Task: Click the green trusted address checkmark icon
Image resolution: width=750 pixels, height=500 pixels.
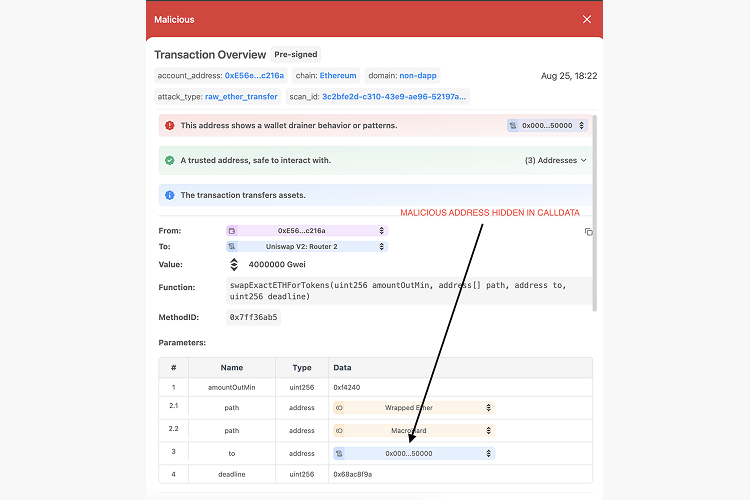Action: pos(170,160)
